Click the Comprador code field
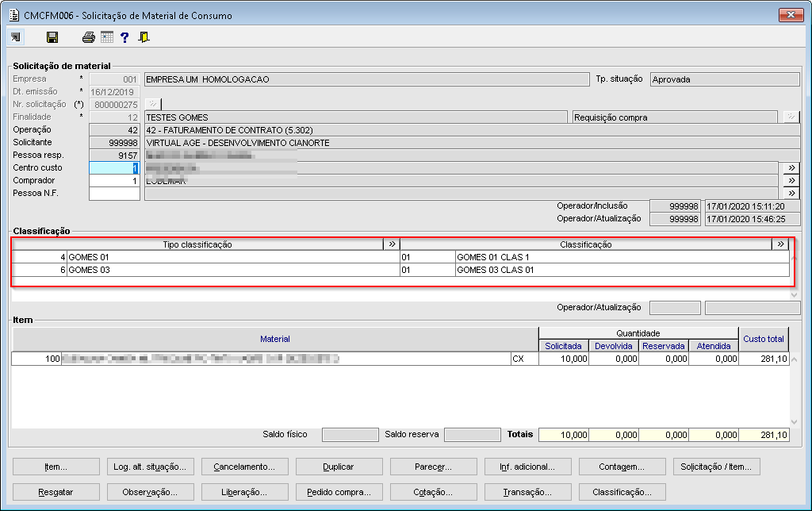Image resolution: width=812 pixels, height=511 pixels. click(114, 180)
